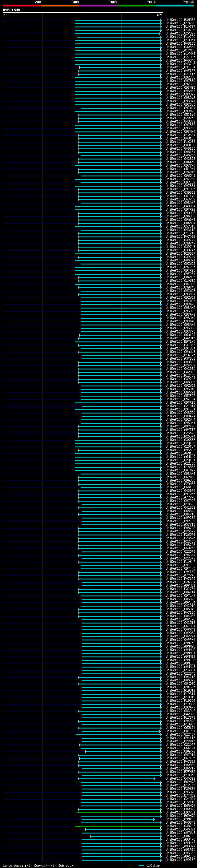The image size is (197, 868).
Task: Open hit UniRef100_B7ZYT6
Action: (x=180, y=802)
